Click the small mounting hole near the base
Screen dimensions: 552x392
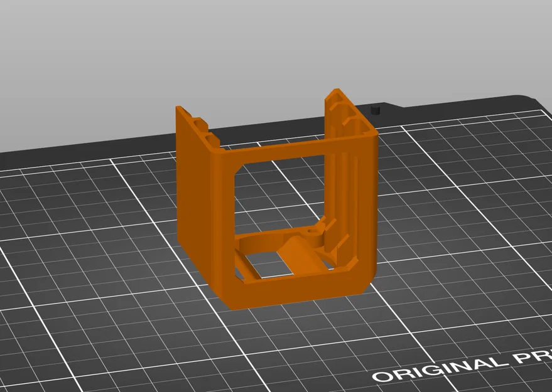312,231
